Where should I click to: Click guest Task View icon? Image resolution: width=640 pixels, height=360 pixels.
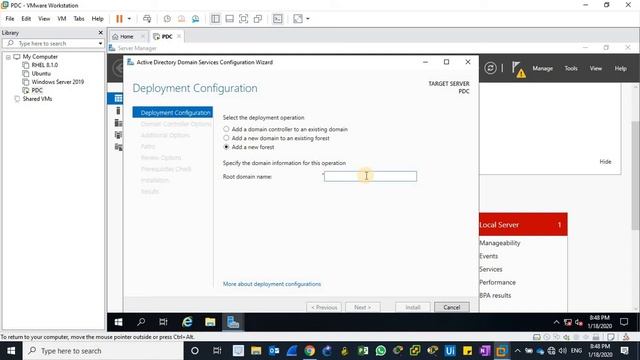pos(163,322)
